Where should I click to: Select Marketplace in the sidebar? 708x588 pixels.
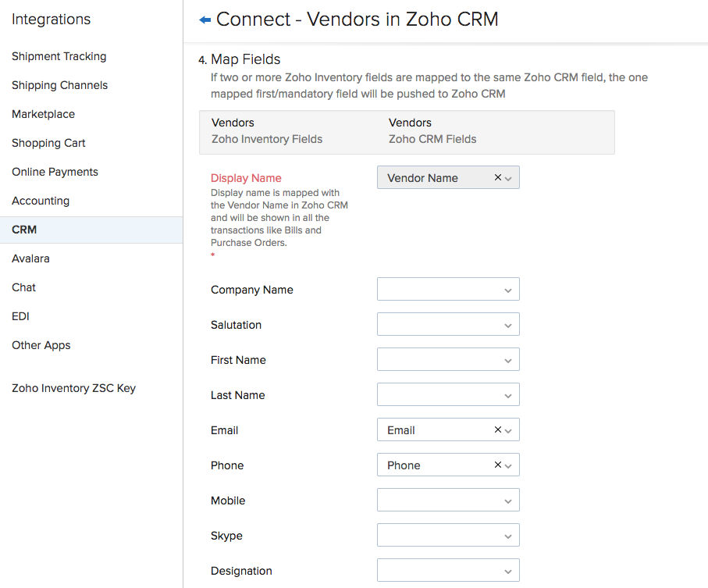(x=44, y=114)
